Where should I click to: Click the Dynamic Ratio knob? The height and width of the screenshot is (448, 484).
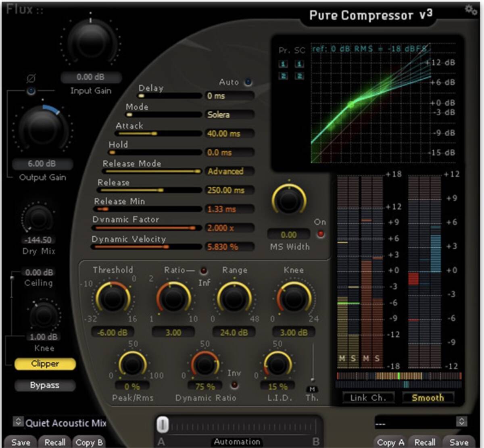(205, 365)
